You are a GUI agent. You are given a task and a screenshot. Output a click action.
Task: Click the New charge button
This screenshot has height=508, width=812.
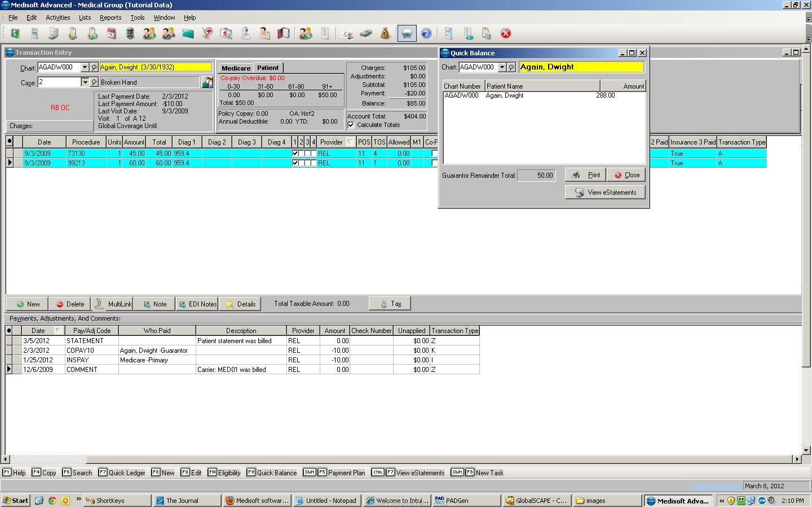pos(28,304)
